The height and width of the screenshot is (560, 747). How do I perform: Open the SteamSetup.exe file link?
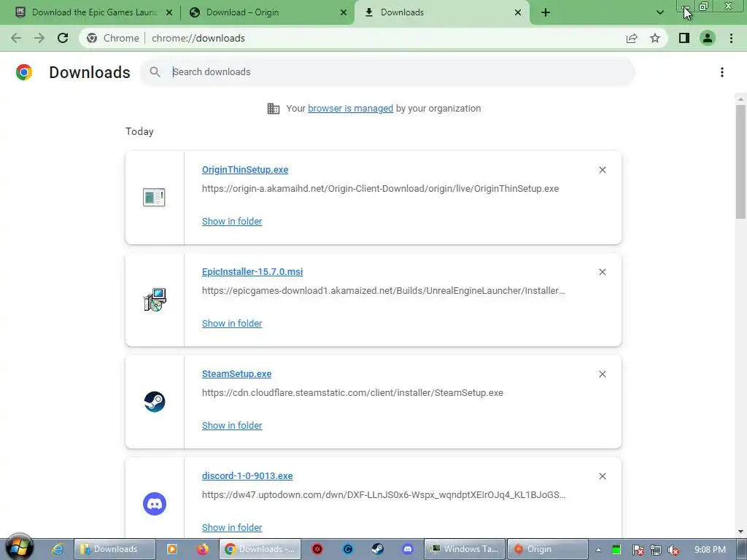(236, 374)
